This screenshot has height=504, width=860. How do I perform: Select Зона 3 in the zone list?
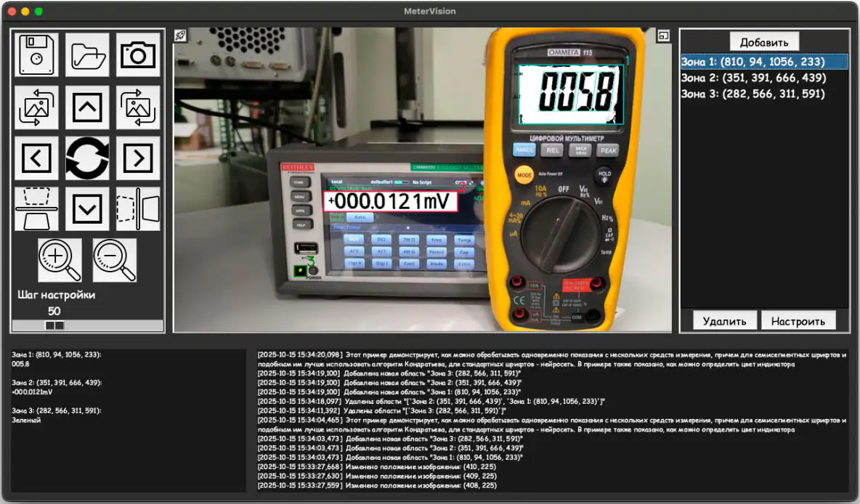pyautogui.click(x=764, y=94)
